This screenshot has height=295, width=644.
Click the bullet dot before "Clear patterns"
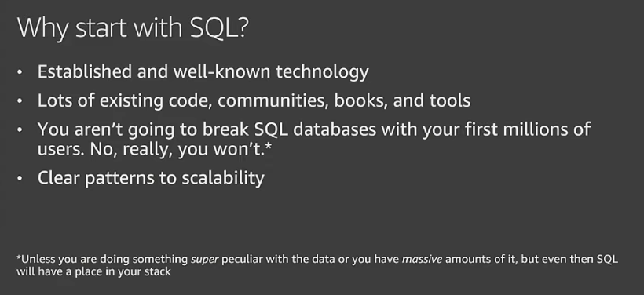pos(20,178)
